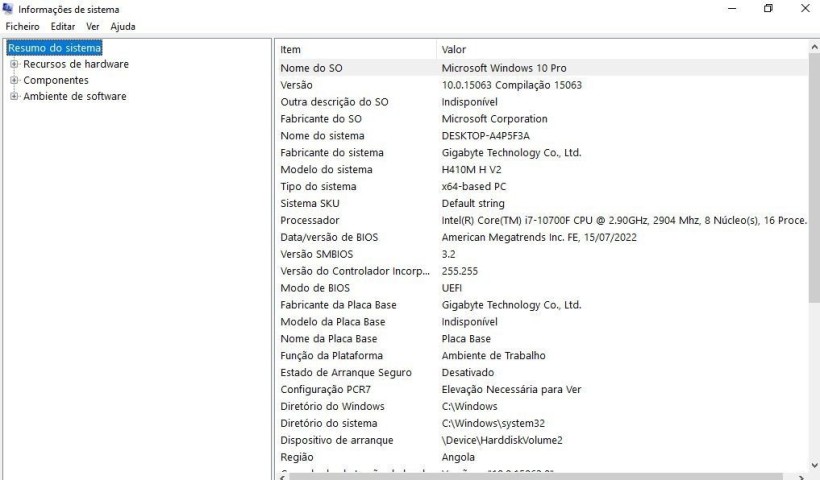Select Versão do Controlador Incorp row

542,271
